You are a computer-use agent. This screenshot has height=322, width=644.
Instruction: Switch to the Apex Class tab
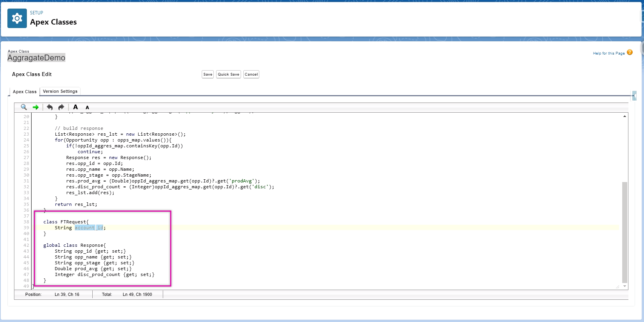point(25,92)
